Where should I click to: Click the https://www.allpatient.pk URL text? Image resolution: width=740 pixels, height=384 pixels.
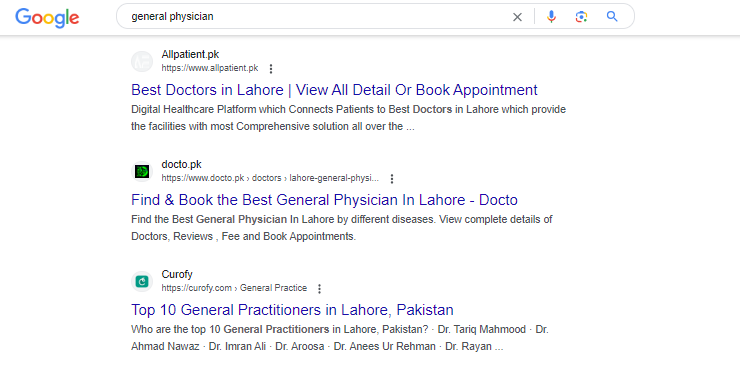pyautogui.click(x=210, y=68)
